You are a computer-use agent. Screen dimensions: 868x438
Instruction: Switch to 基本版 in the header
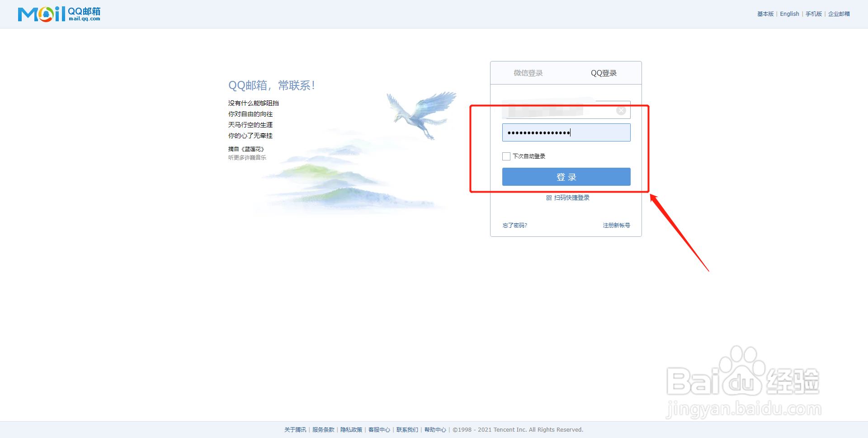coord(765,14)
